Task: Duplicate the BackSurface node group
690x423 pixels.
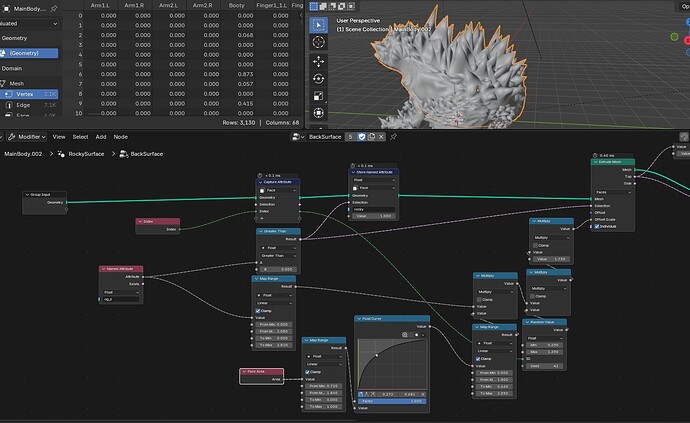Action: point(371,137)
